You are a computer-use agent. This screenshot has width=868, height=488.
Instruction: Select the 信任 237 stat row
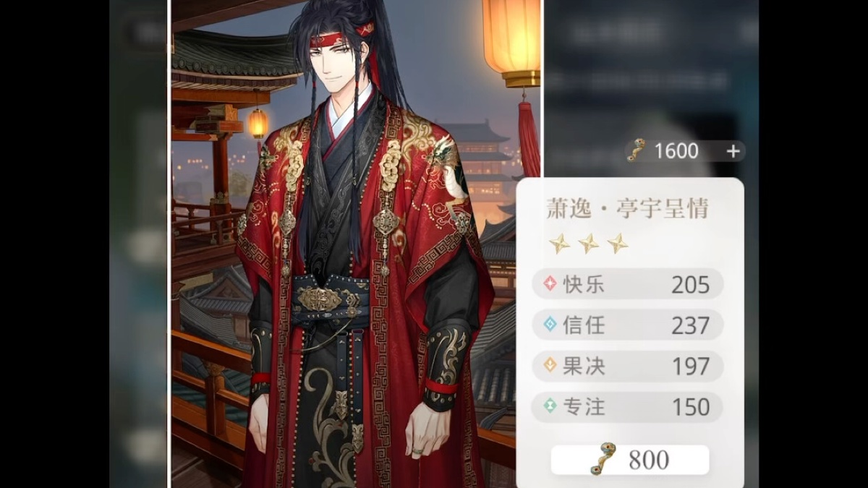pyautogui.click(x=628, y=325)
